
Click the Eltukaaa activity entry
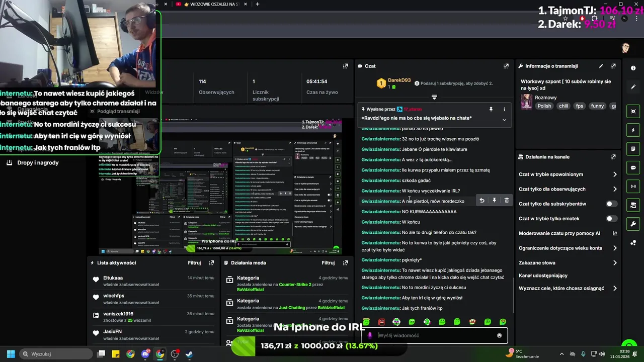click(x=153, y=281)
